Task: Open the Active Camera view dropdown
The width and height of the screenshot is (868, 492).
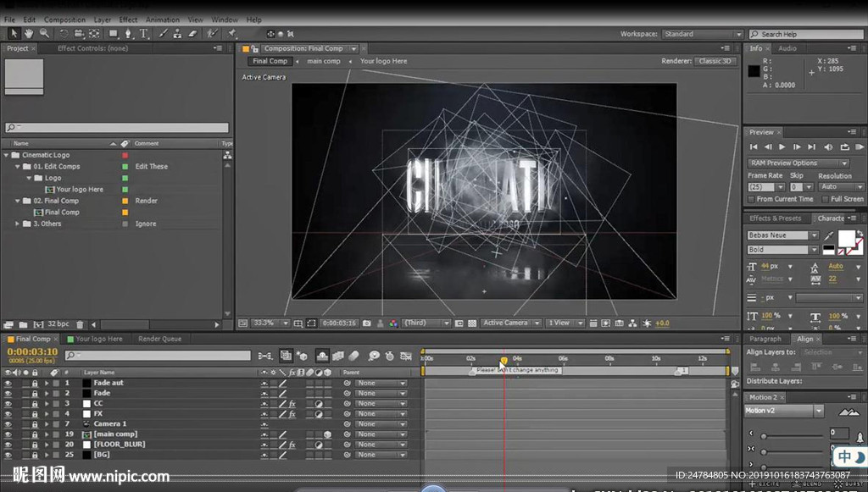Action: (x=510, y=323)
